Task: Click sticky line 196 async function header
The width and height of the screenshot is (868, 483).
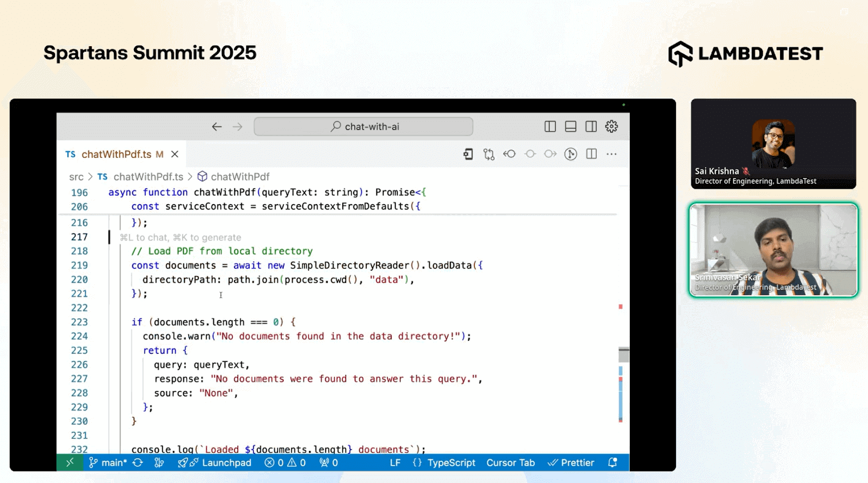Action: [x=267, y=192]
